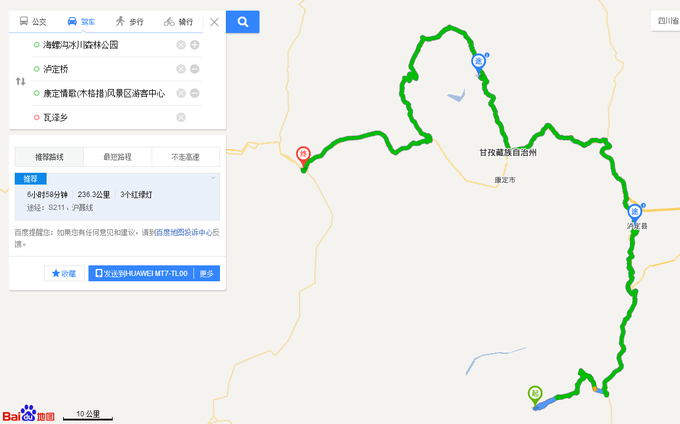
Task: Open the 更多 send options dropdown
Action: (206, 273)
